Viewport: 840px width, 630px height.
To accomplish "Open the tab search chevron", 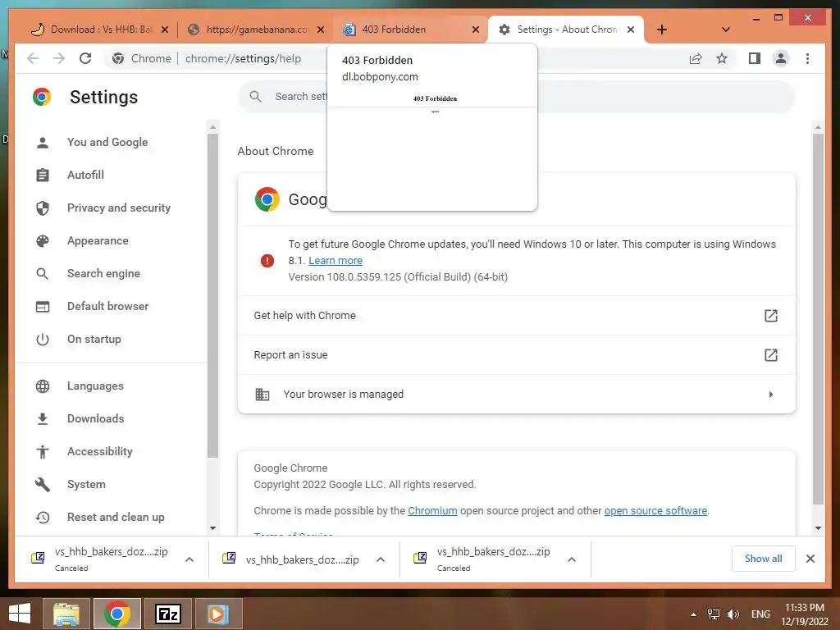I will [x=725, y=30].
